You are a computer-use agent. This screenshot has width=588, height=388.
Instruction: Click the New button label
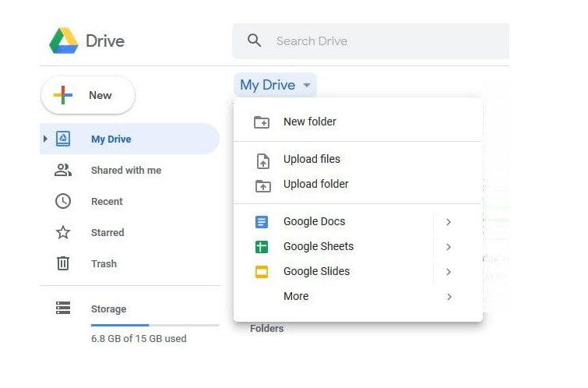coord(100,95)
